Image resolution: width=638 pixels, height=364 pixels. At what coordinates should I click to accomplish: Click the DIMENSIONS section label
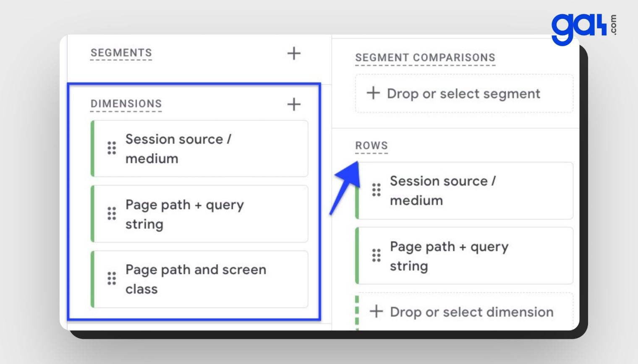pyautogui.click(x=126, y=104)
